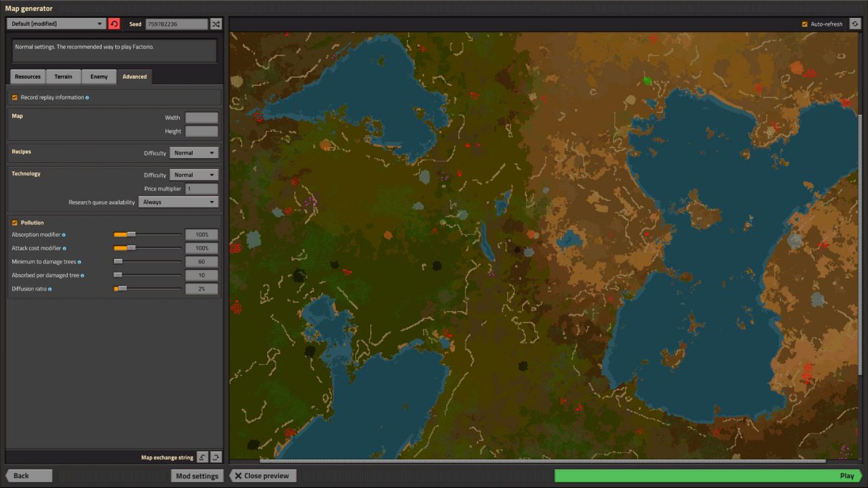Click the Back button
The image size is (868, 488).
click(29, 476)
